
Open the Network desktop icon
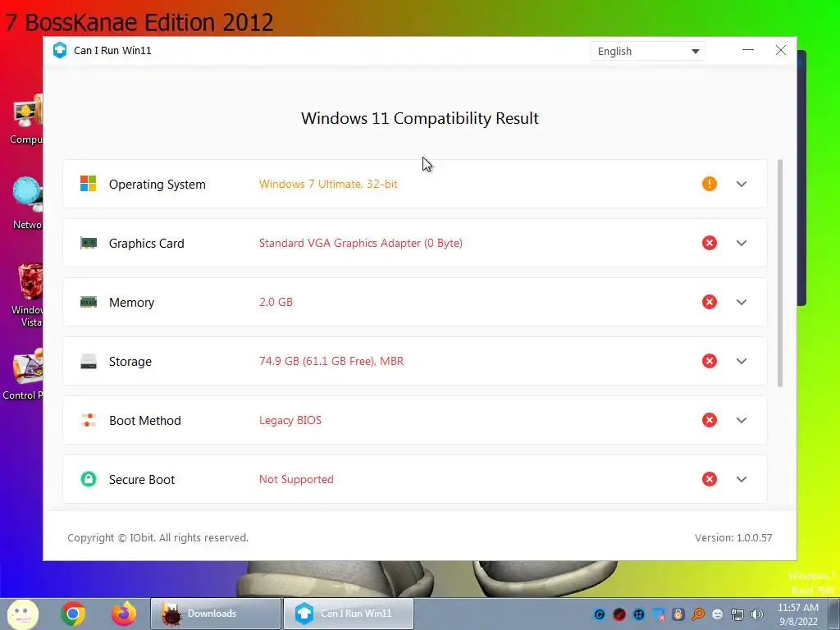(x=27, y=203)
